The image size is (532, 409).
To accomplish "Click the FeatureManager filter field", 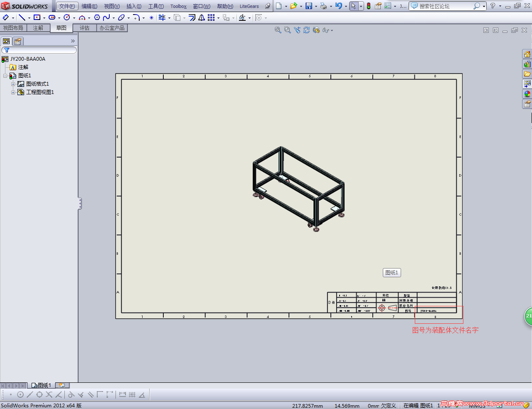I will pyautogui.click(x=39, y=50).
